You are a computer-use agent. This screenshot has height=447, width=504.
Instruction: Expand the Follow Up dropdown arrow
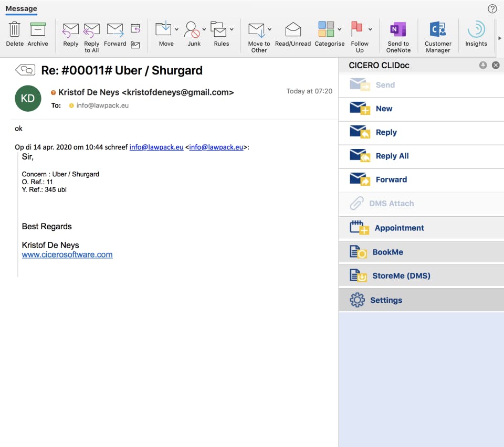(x=370, y=29)
